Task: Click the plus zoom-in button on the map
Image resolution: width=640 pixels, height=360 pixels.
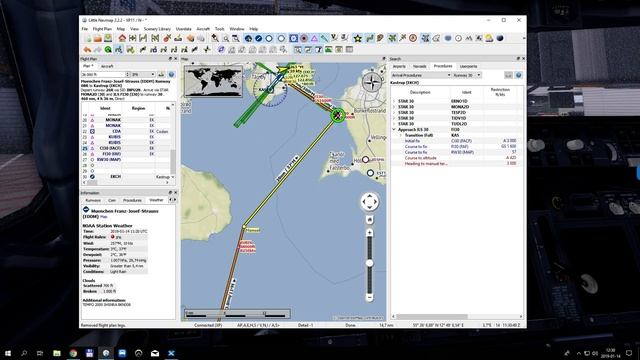Action: click(x=369, y=233)
